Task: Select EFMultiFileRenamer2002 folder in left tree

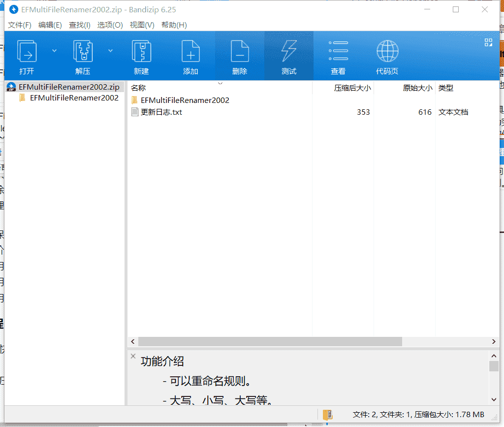Action: (74, 98)
